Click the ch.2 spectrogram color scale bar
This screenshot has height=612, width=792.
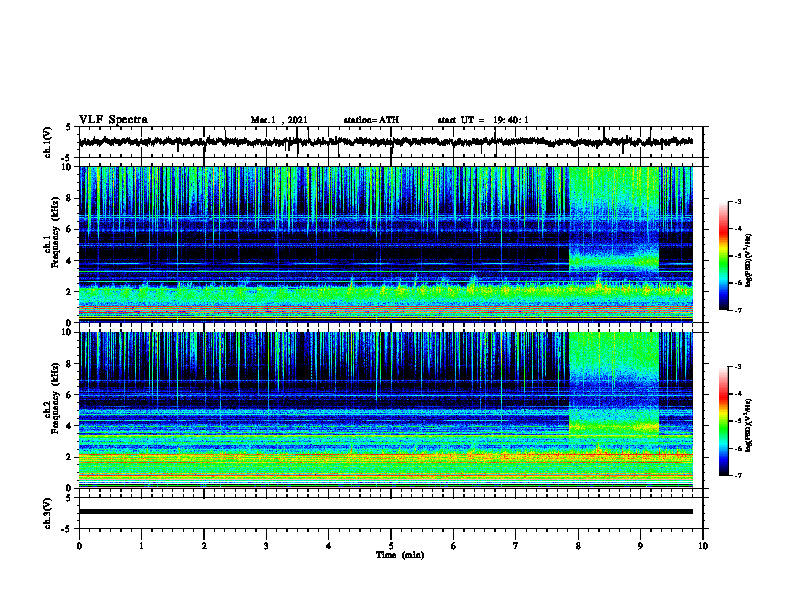[x=723, y=421]
